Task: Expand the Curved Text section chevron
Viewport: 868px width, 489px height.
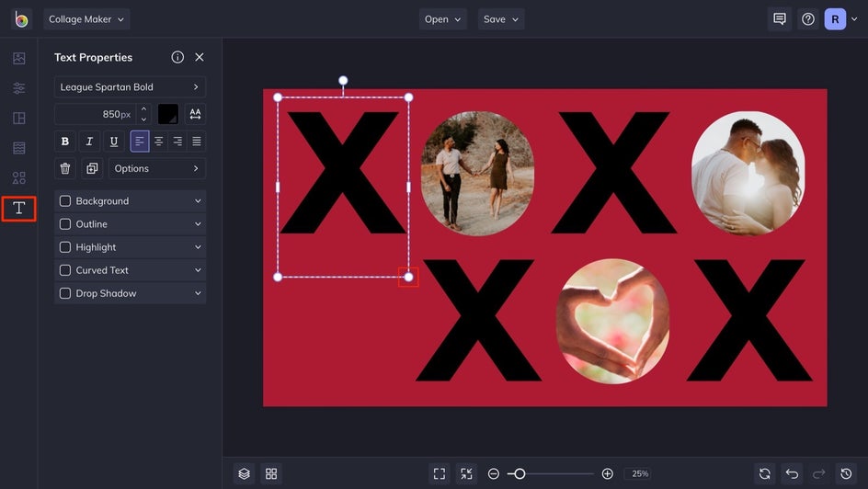Action: 198,270
